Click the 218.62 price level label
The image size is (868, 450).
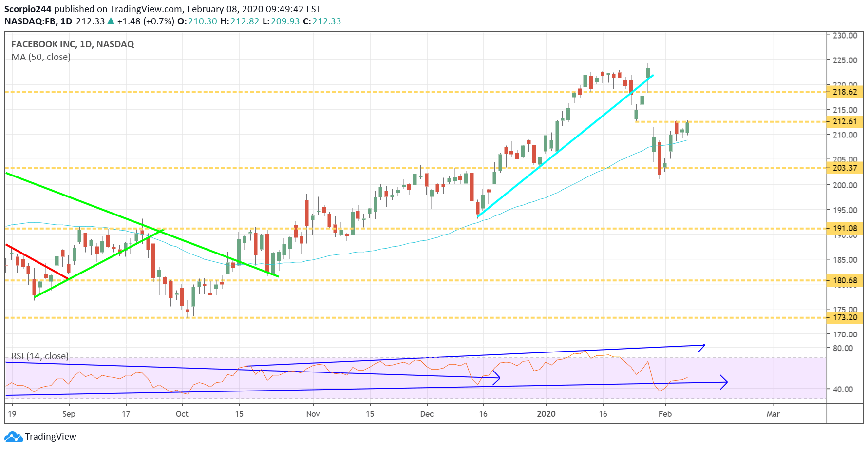(845, 92)
